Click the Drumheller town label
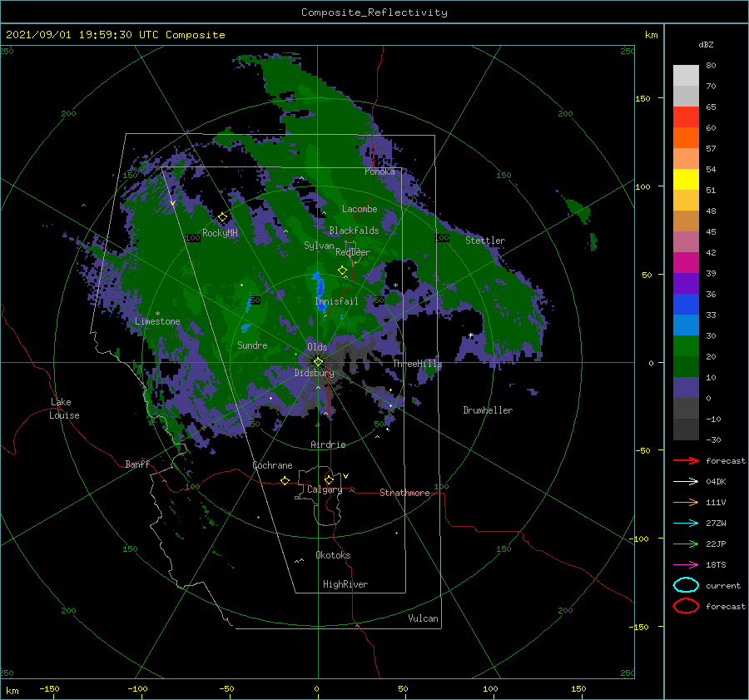 [488, 410]
